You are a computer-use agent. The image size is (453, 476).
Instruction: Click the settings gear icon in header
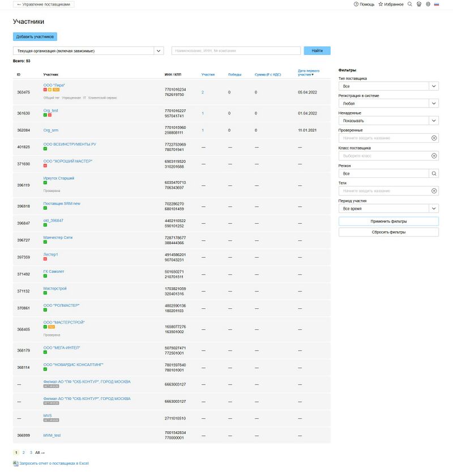click(428, 4)
